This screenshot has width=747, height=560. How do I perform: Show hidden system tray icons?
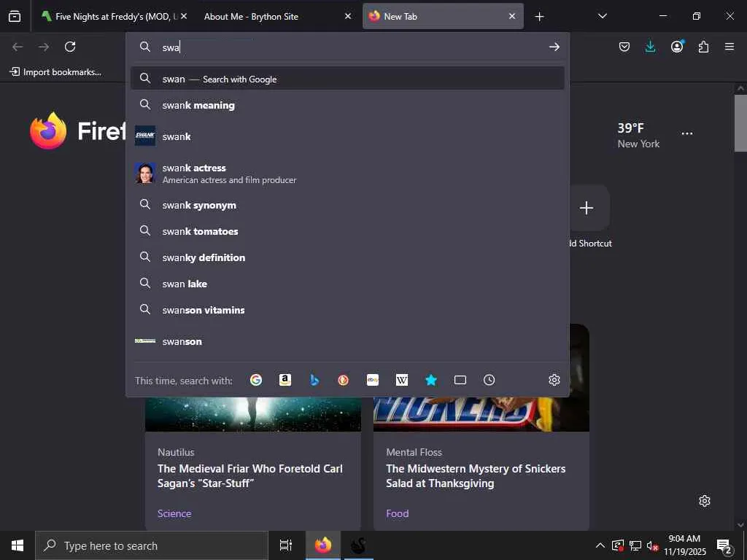coord(600,545)
